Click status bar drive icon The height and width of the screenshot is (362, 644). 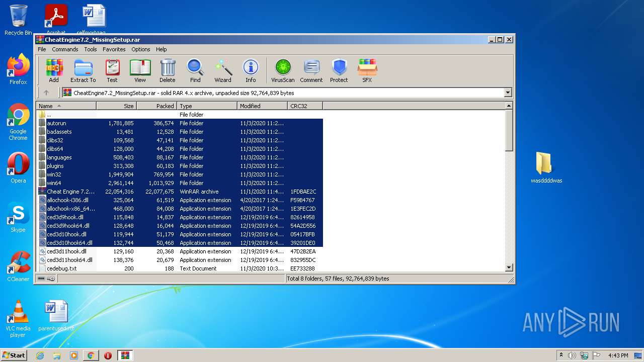tap(41, 279)
